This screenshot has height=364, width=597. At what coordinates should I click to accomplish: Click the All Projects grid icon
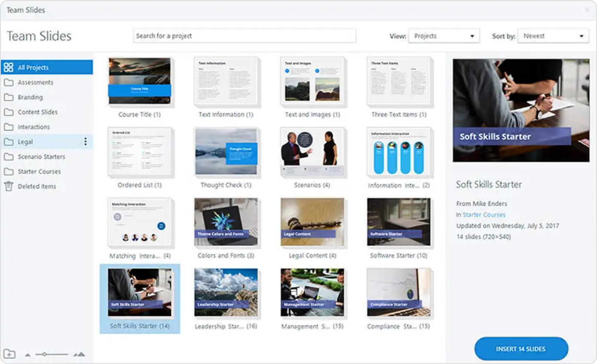click(9, 67)
